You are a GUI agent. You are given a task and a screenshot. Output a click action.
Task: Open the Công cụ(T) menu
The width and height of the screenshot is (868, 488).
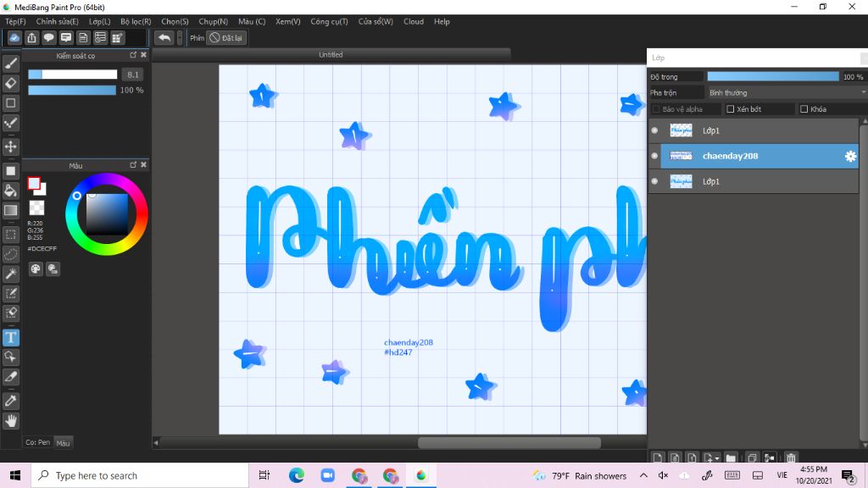click(329, 21)
